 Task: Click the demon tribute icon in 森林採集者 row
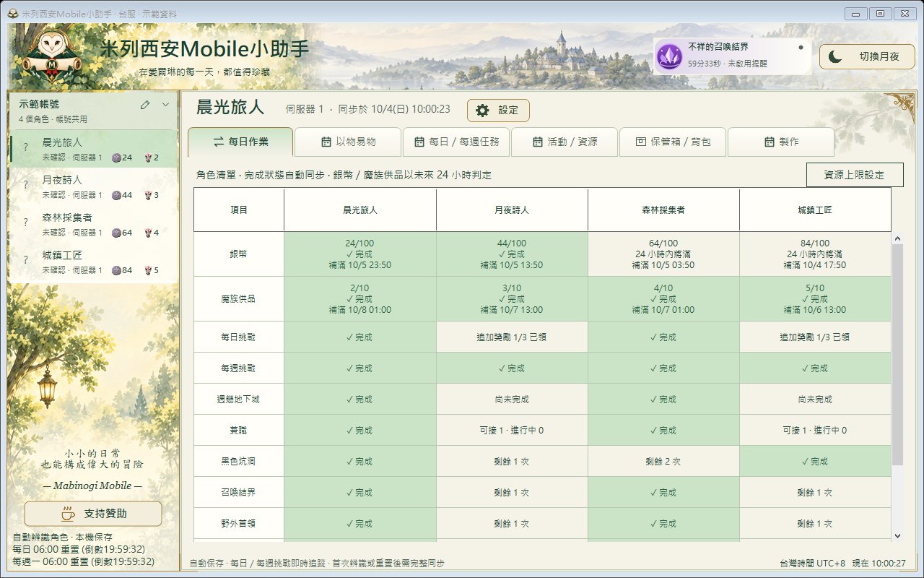[147, 233]
